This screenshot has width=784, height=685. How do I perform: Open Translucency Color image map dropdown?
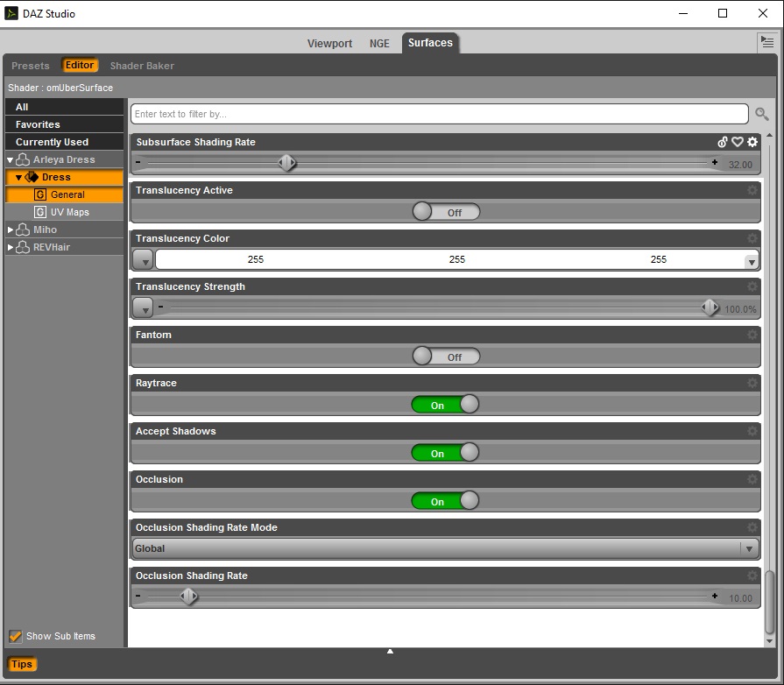tap(143, 259)
